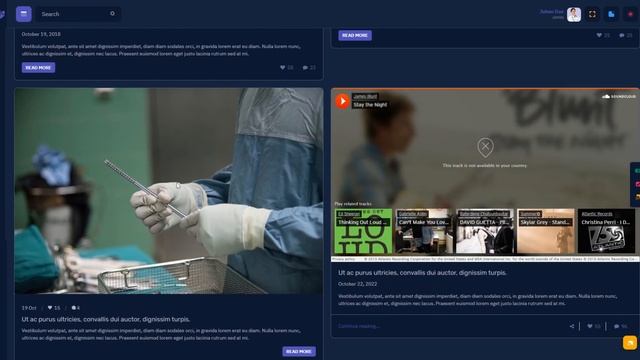This screenshot has height=360, width=640.
Task: Click the track unavailable X marker icon
Action: [x=485, y=147]
